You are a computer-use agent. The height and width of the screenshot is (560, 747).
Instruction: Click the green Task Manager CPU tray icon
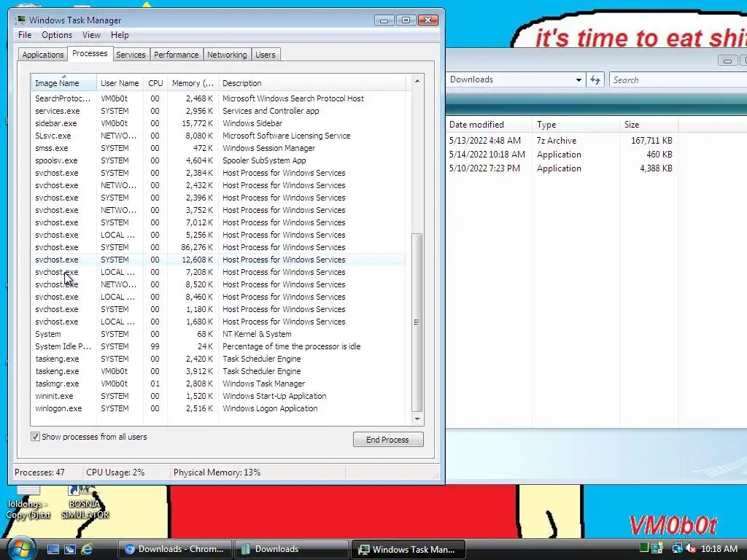643,548
